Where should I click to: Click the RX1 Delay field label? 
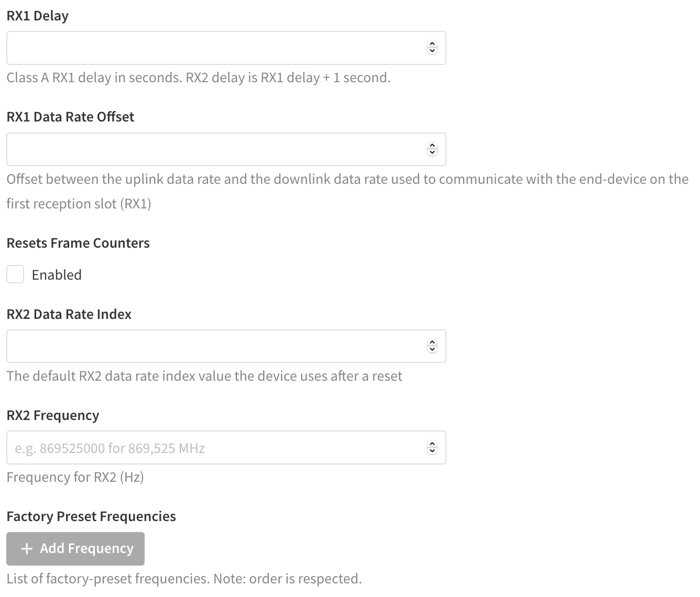pos(38,16)
